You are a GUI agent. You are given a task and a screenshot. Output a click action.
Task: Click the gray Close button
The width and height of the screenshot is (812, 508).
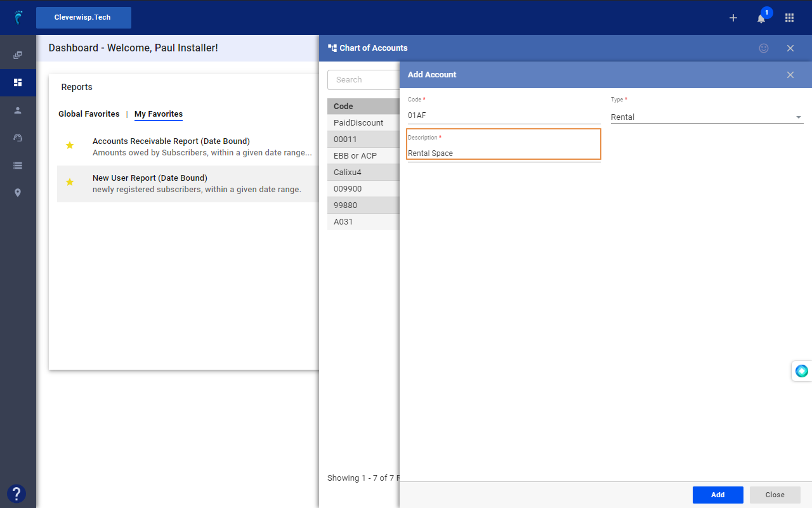775,495
